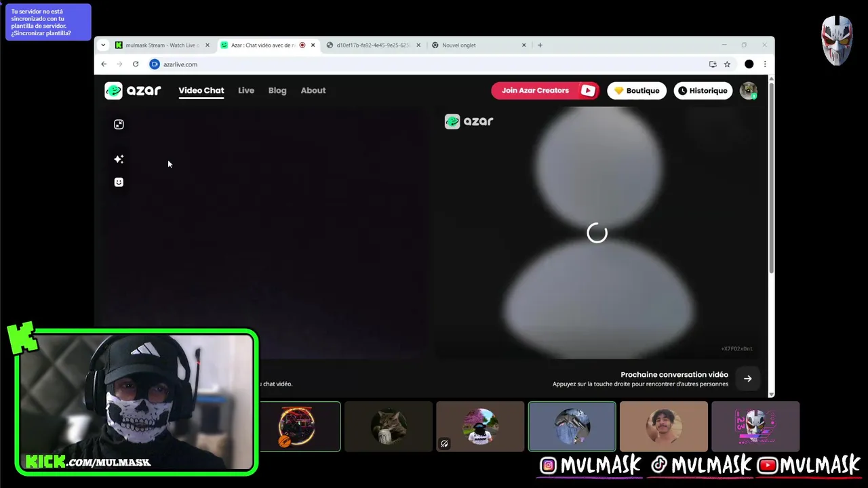Click the azarlive.com address bar
This screenshot has height=488, width=868.
pyautogui.click(x=442, y=64)
